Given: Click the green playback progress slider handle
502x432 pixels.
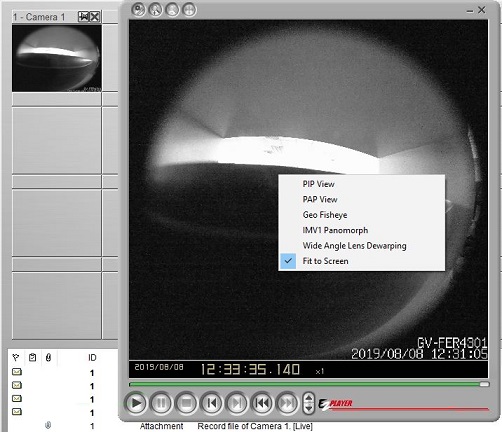Looking at the screenshot, I should [484, 384].
